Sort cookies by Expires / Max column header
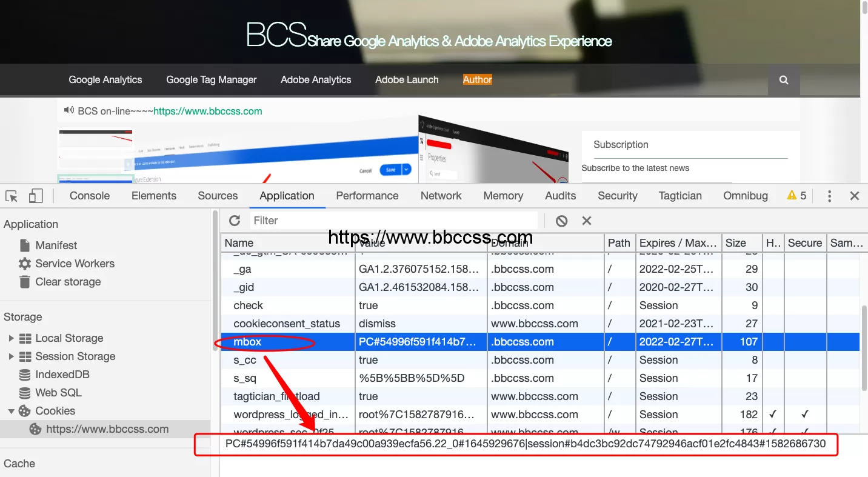This screenshot has width=868, height=477. tap(678, 243)
